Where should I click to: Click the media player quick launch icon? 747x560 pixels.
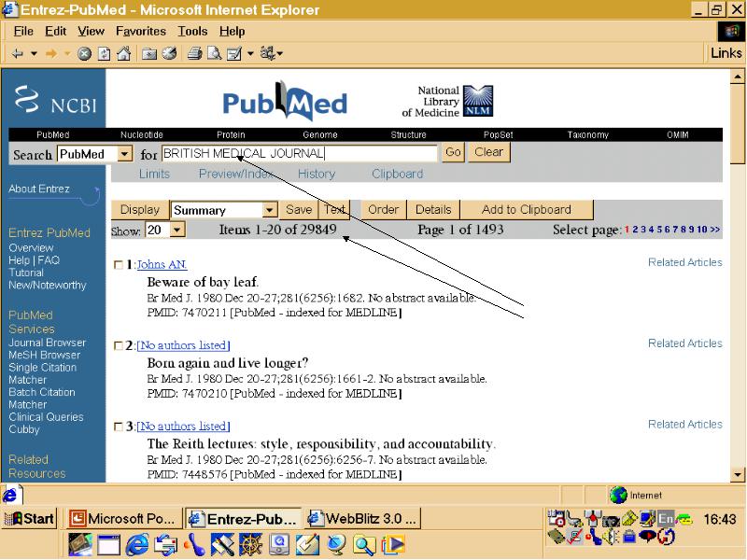click(x=393, y=545)
